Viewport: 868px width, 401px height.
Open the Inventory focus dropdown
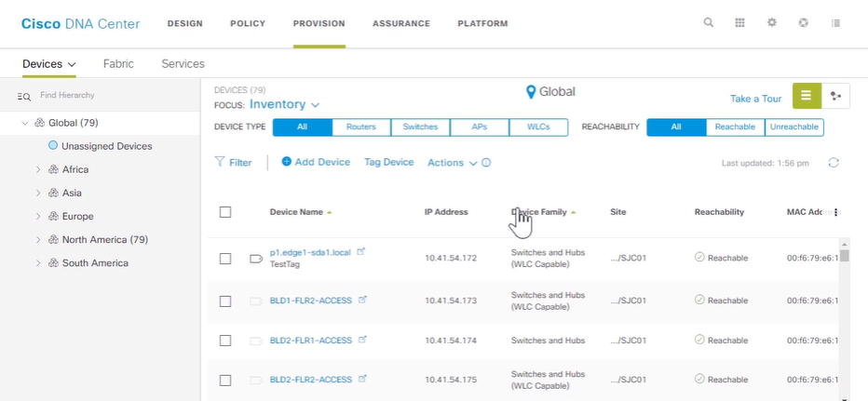285,104
